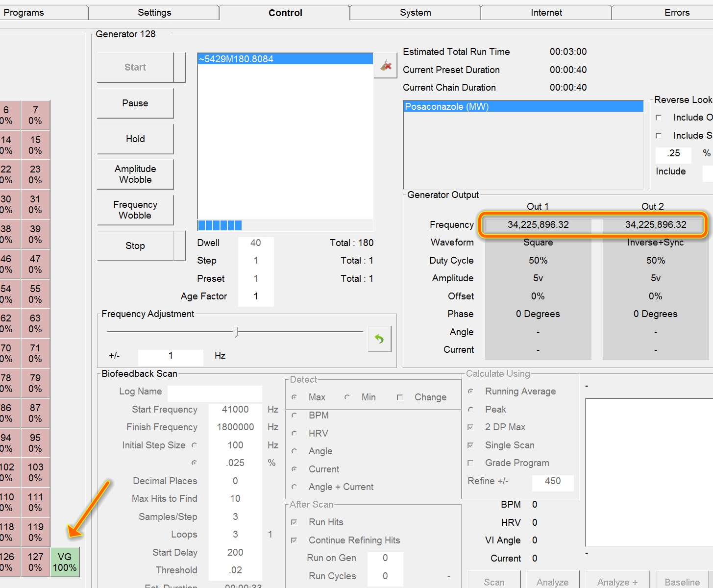The width and height of the screenshot is (713, 588).
Task: Toggle Amplitude Wobble
Action: click(135, 174)
